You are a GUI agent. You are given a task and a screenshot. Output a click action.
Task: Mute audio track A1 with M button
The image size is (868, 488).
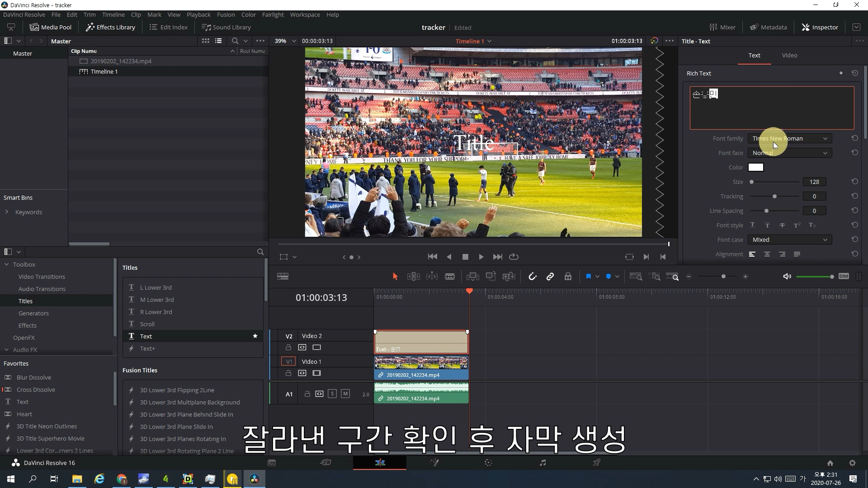click(345, 394)
